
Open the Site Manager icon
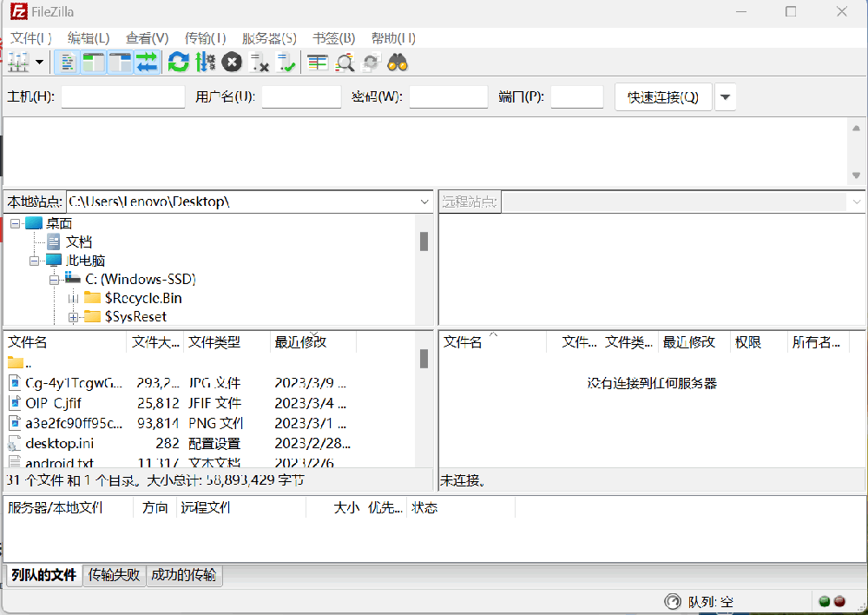coord(17,63)
